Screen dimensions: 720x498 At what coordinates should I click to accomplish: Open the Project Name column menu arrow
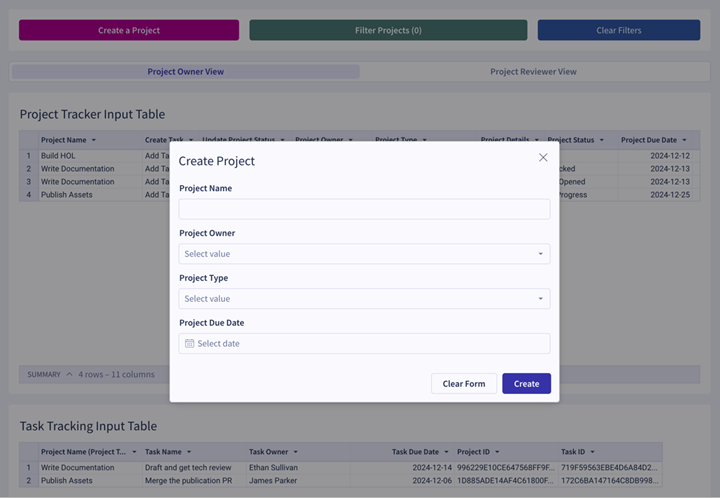point(94,140)
